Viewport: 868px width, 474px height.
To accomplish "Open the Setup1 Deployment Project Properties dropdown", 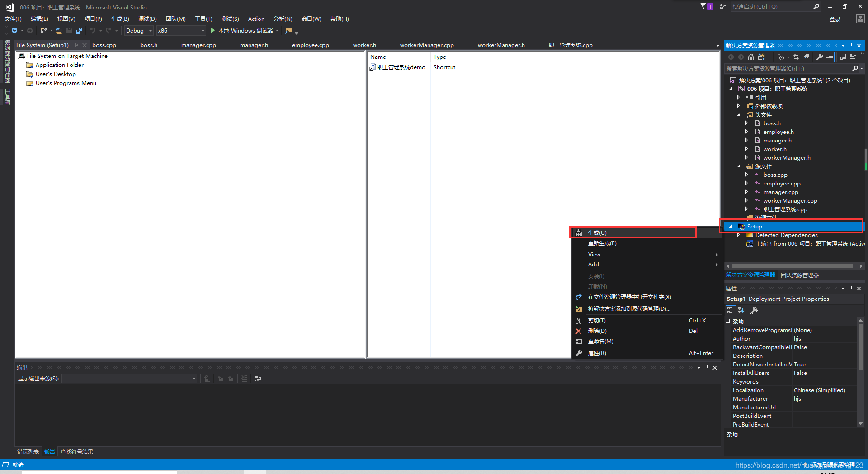I will (x=862, y=299).
